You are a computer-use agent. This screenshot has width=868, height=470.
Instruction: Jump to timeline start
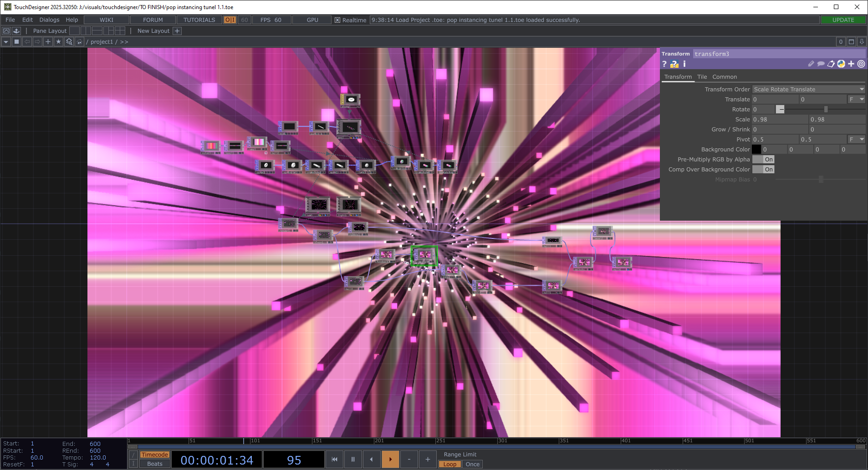pos(334,460)
